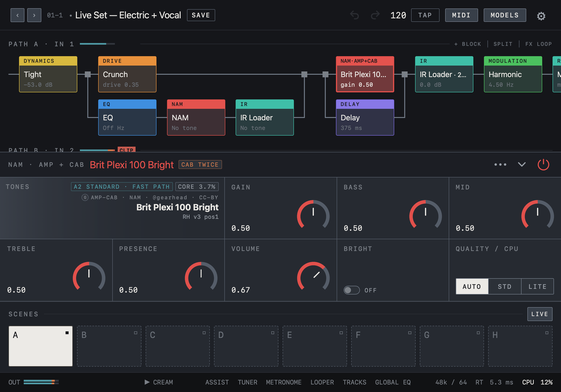Select LITE quality mode
This screenshot has height=392, width=561.
(537, 286)
